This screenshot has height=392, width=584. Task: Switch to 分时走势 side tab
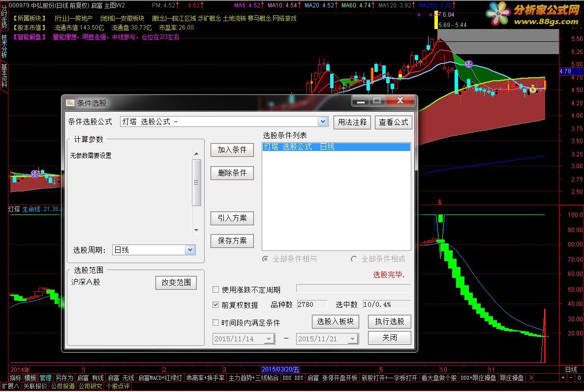(4, 16)
